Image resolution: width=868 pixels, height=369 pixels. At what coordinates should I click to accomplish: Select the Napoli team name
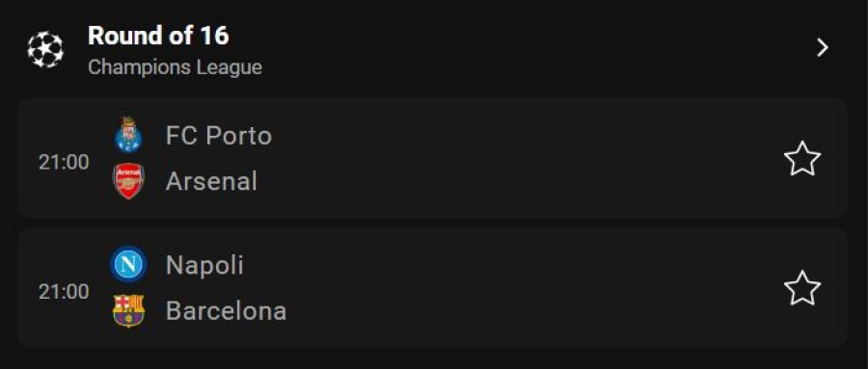pos(204,265)
